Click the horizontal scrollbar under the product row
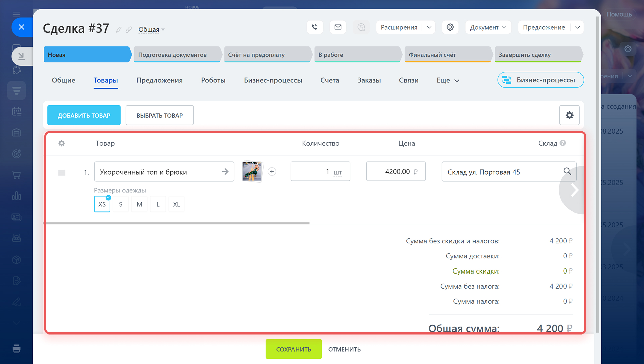The height and width of the screenshot is (364, 644). (x=176, y=223)
